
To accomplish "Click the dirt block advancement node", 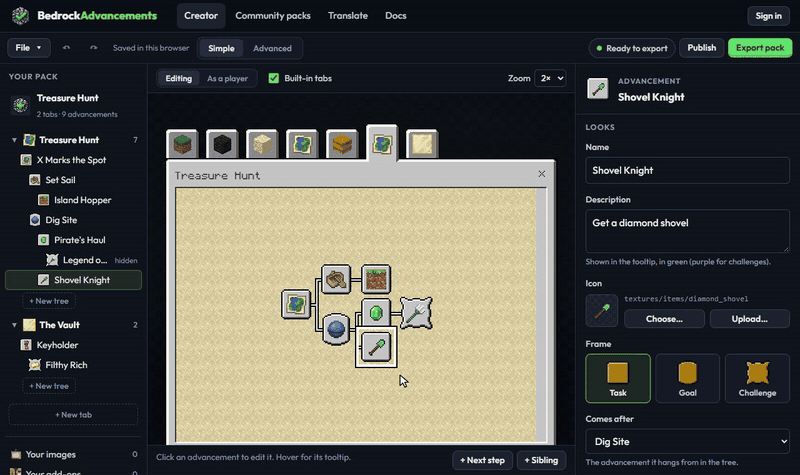I will tap(376, 279).
